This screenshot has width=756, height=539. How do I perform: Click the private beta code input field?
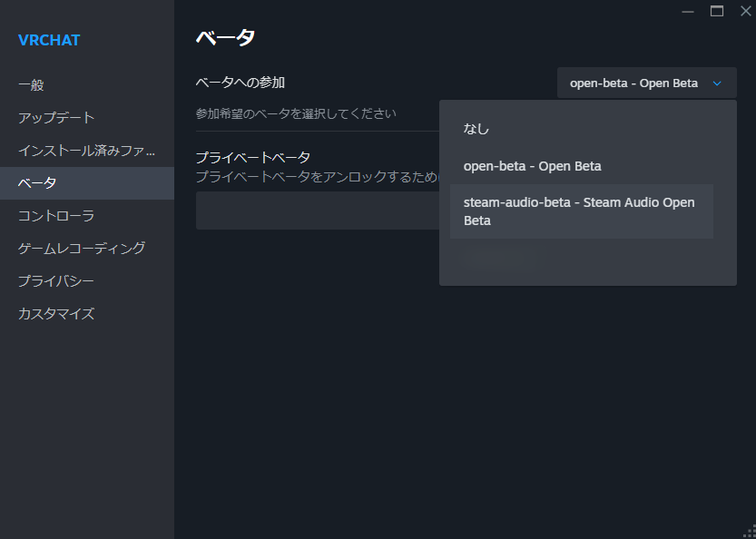click(x=318, y=211)
